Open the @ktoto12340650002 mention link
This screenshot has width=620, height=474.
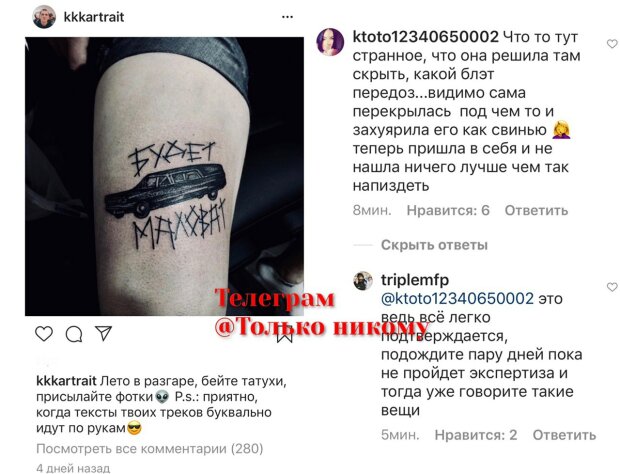pos(457,298)
